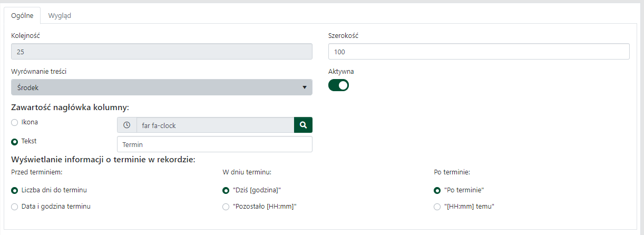The image size is (644, 235).
Task: Focus the Tekst field containing Termin
Action: tap(214, 144)
